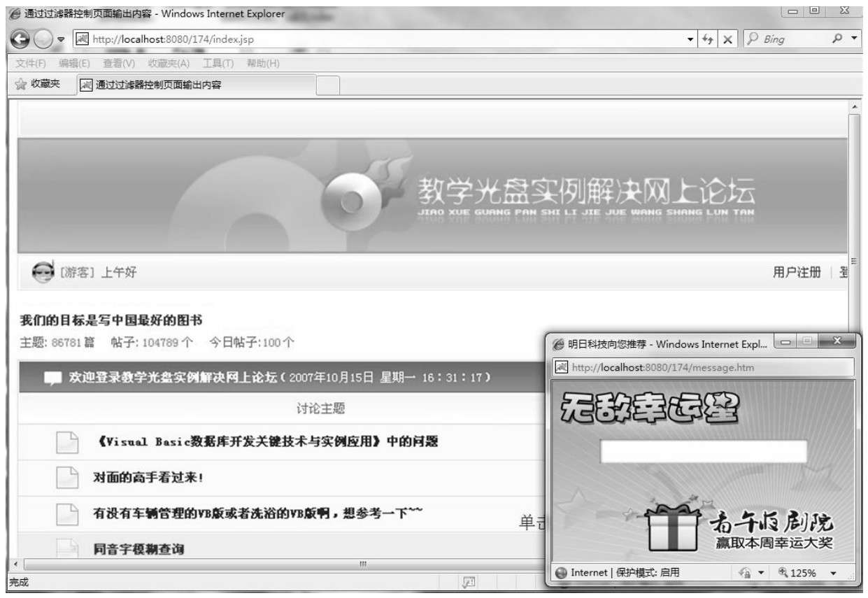Open the 对面的高手看过来 topic
The image size is (868, 598).
(148, 478)
